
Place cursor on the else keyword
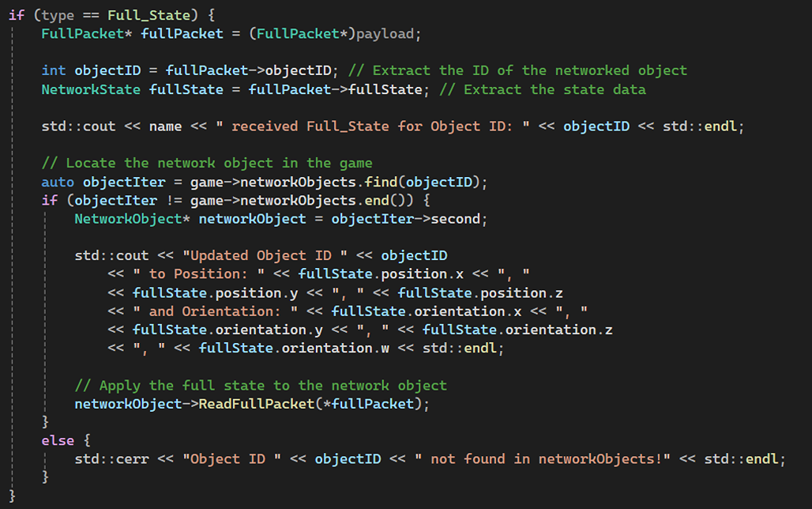58,440
